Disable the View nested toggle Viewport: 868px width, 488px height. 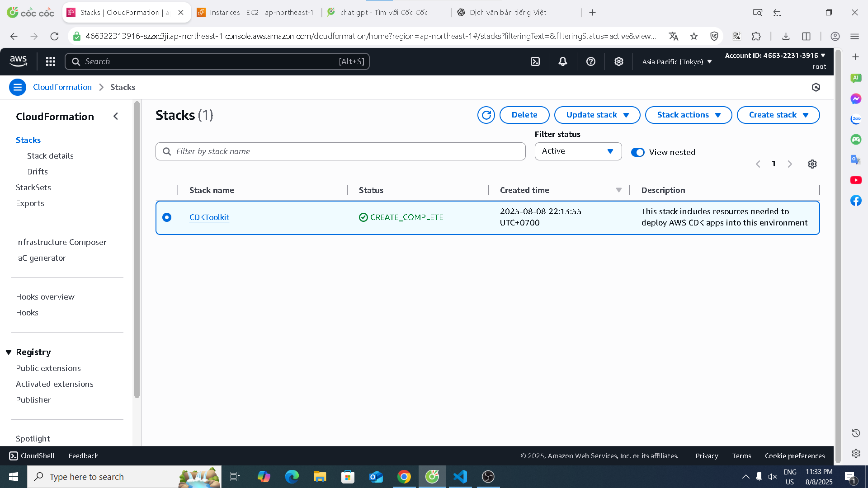[637, 152]
